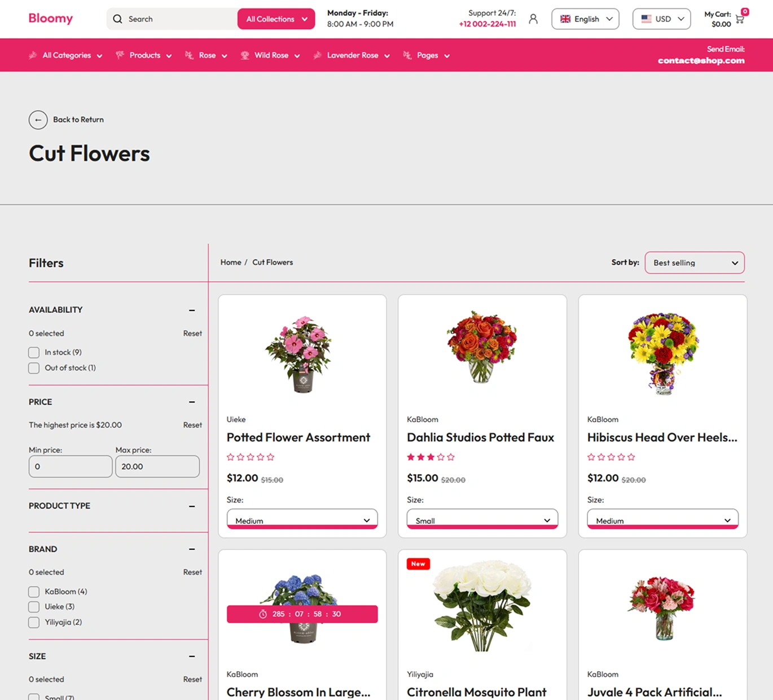This screenshot has width=773, height=700.
Task: Click the flower icon beside All Categories
Action: click(33, 55)
